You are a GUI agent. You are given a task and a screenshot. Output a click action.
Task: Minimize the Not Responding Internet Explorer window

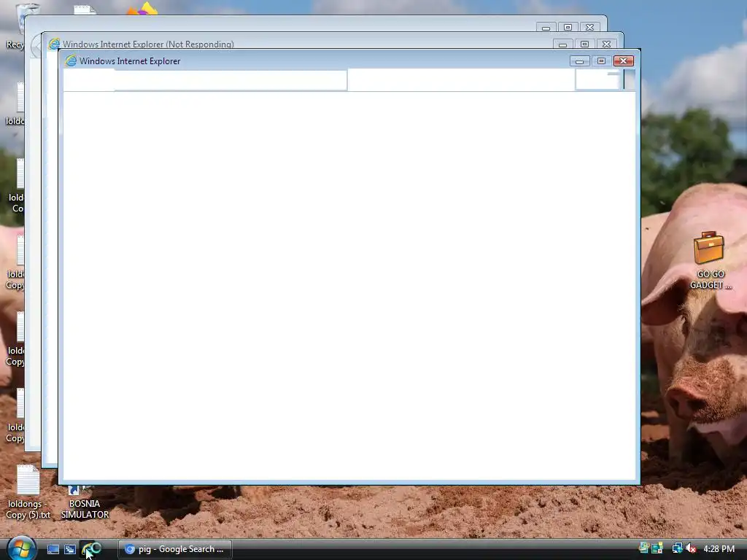tap(562, 44)
